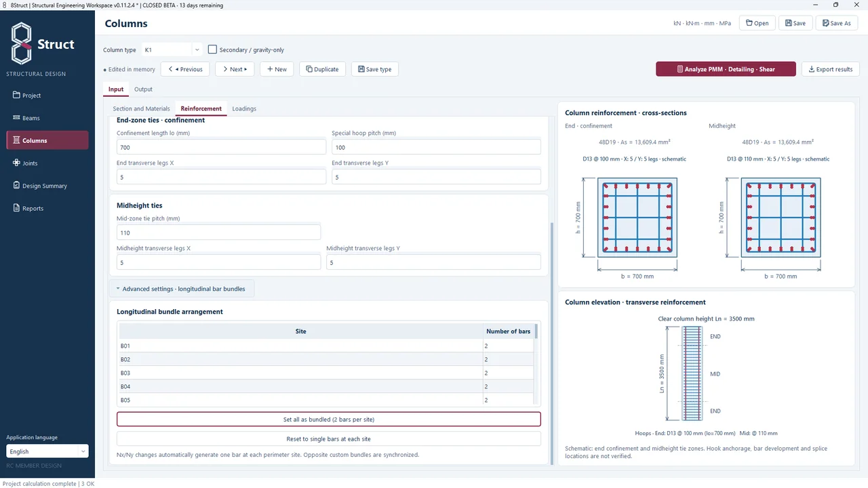Click the bundle table vertical scrollbar
This screenshot has height=488, width=868.
536,365
